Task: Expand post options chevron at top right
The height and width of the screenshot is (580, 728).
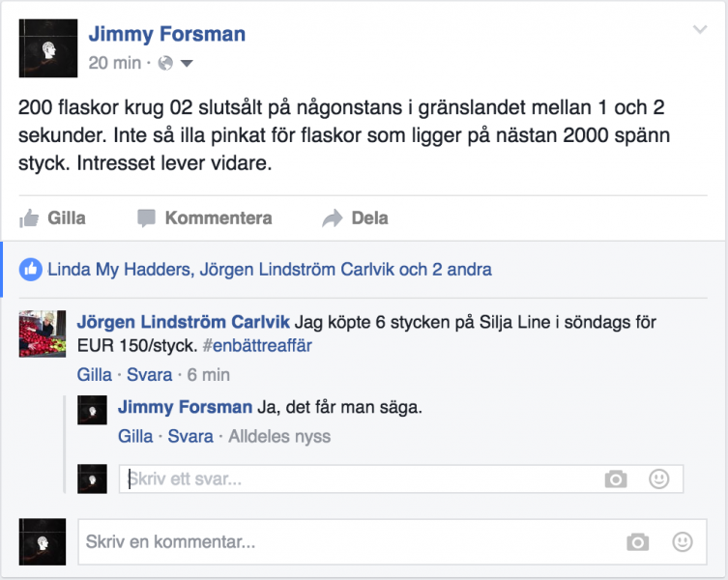Action: tap(700, 31)
